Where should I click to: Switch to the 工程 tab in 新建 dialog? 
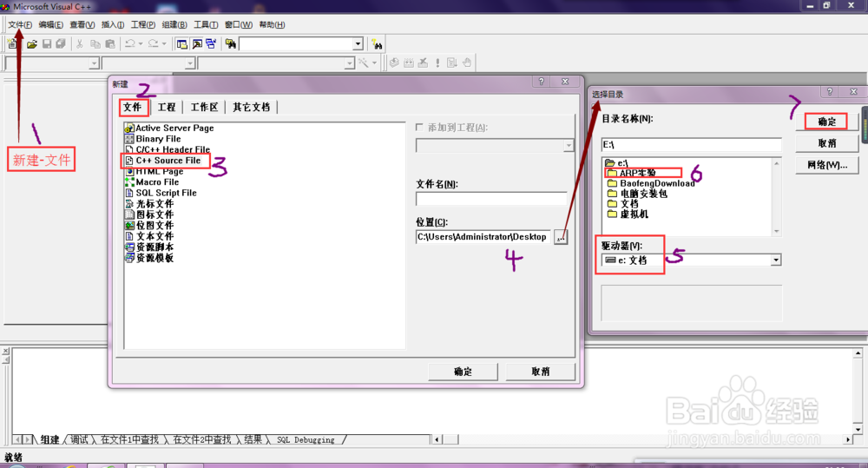(x=167, y=107)
